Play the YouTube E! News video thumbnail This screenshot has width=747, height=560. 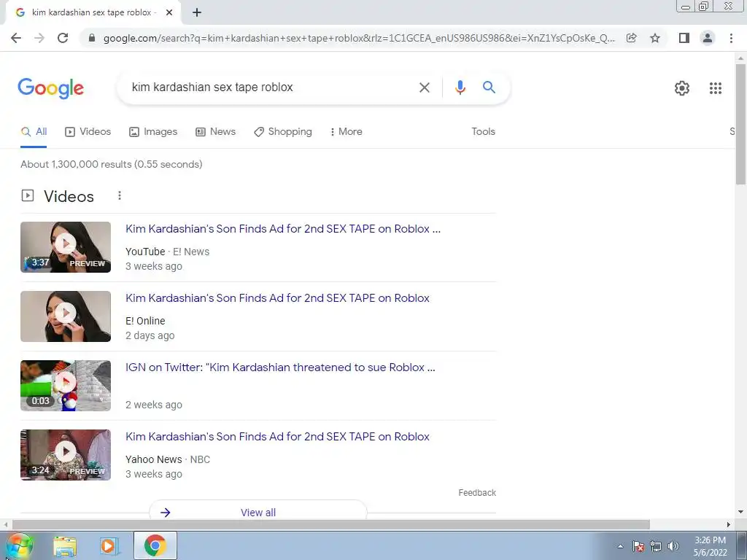(66, 247)
